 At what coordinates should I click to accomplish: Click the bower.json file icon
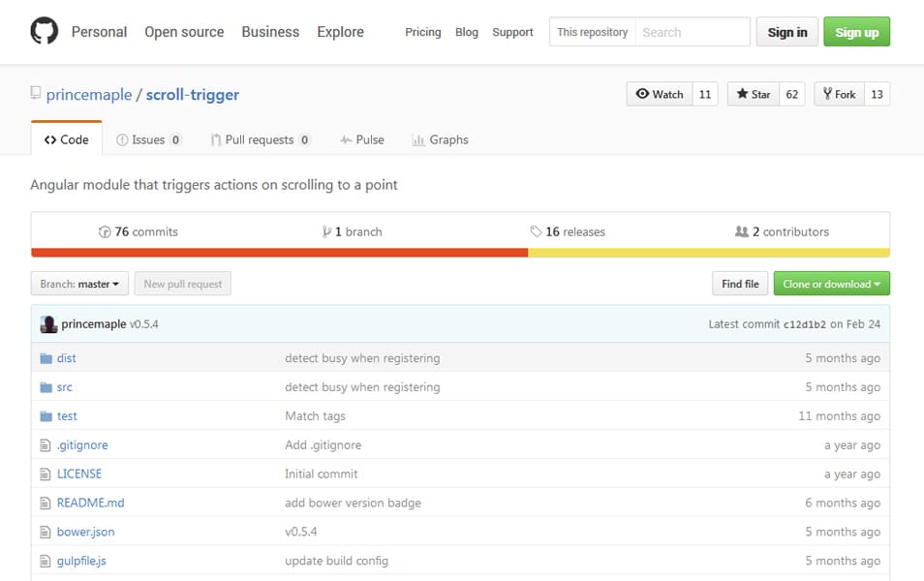(46, 532)
